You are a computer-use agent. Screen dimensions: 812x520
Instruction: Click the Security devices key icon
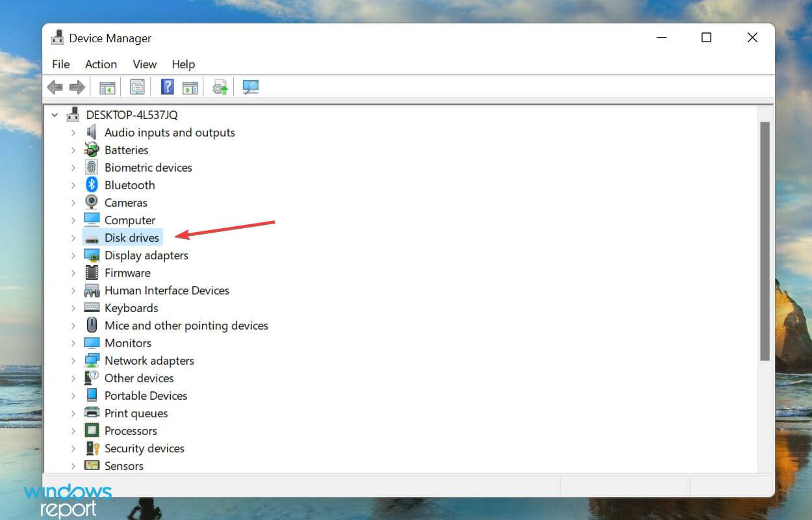tap(92, 448)
